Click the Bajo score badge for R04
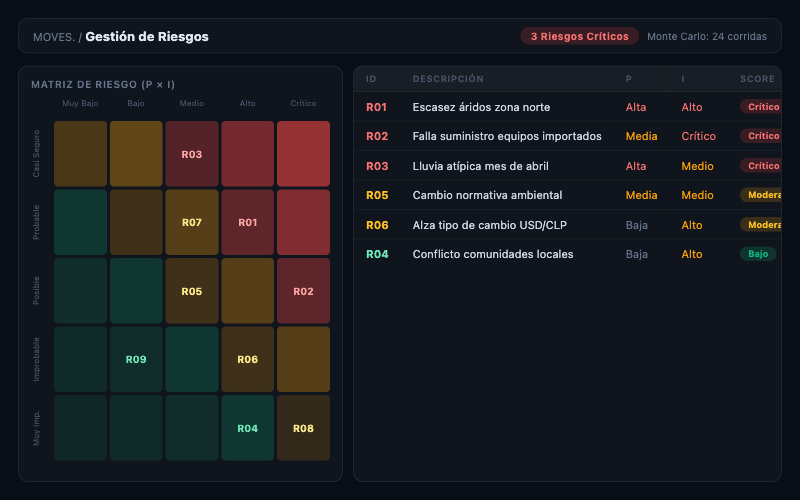The width and height of the screenshot is (800, 500). click(758, 254)
